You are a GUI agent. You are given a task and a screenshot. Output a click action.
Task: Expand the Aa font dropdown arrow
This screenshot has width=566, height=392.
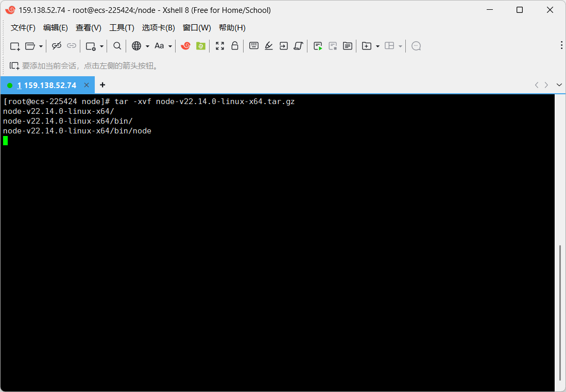(170, 46)
